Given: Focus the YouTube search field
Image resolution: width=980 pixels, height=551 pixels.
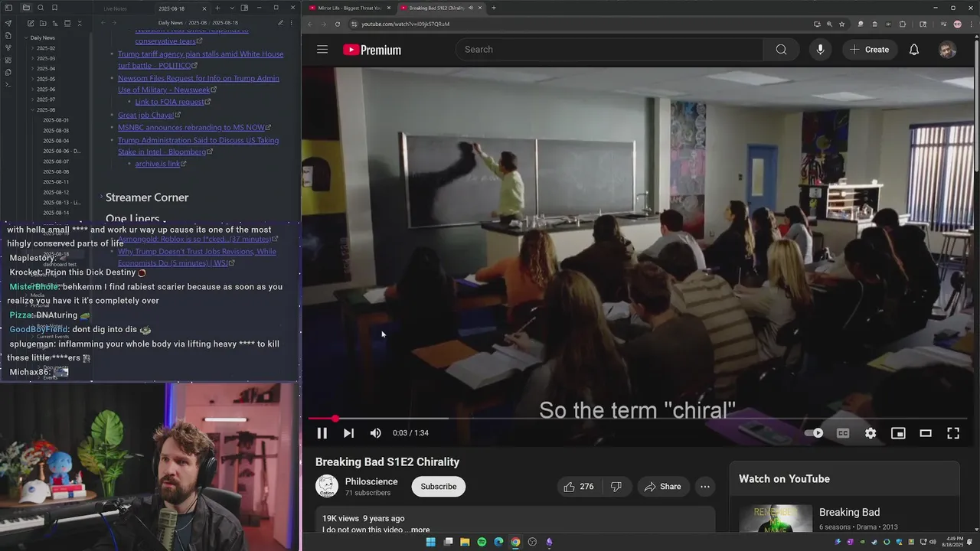Looking at the screenshot, I should [609, 50].
